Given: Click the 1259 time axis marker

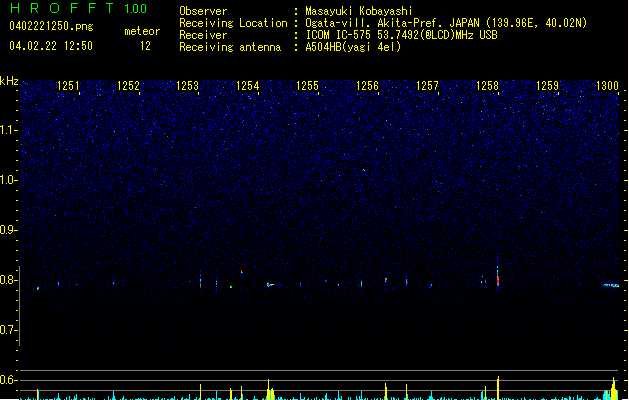Looking at the screenshot, I should 547,86.
